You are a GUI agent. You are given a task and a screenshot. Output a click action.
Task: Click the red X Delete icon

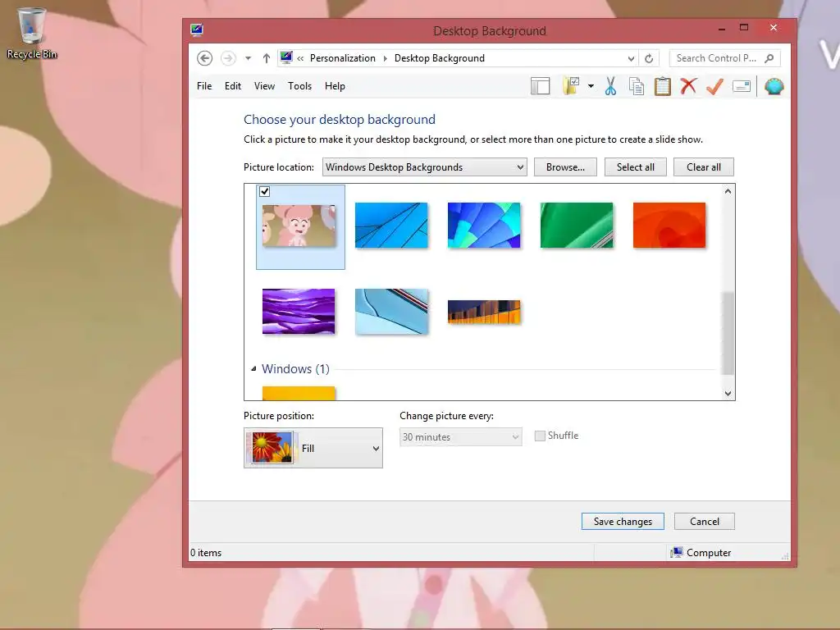tap(688, 85)
